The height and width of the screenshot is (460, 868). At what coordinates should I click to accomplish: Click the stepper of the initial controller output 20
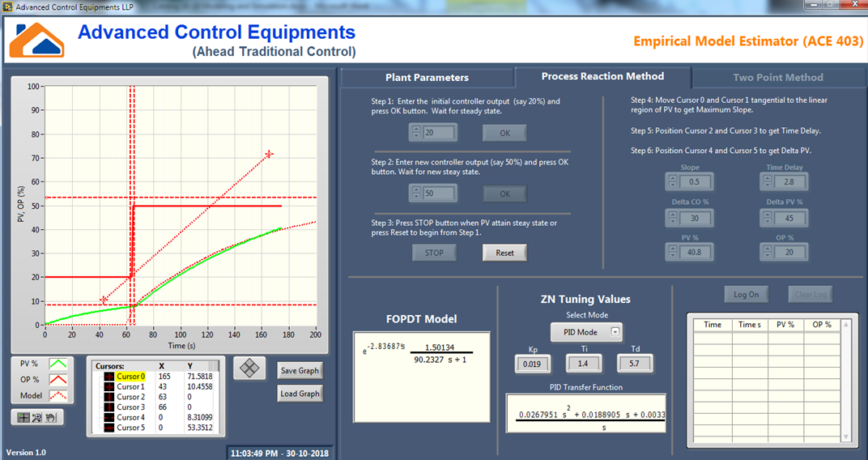pyautogui.click(x=416, y=133)
